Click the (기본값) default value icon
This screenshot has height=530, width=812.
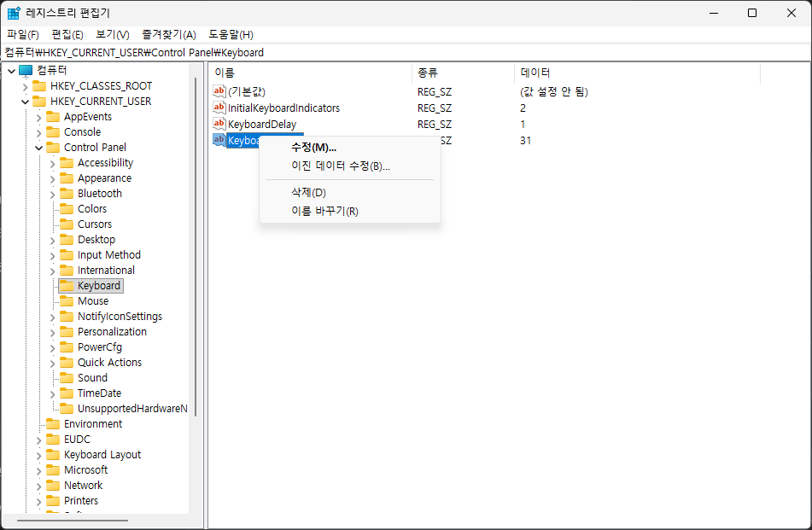tap(219, 92)
